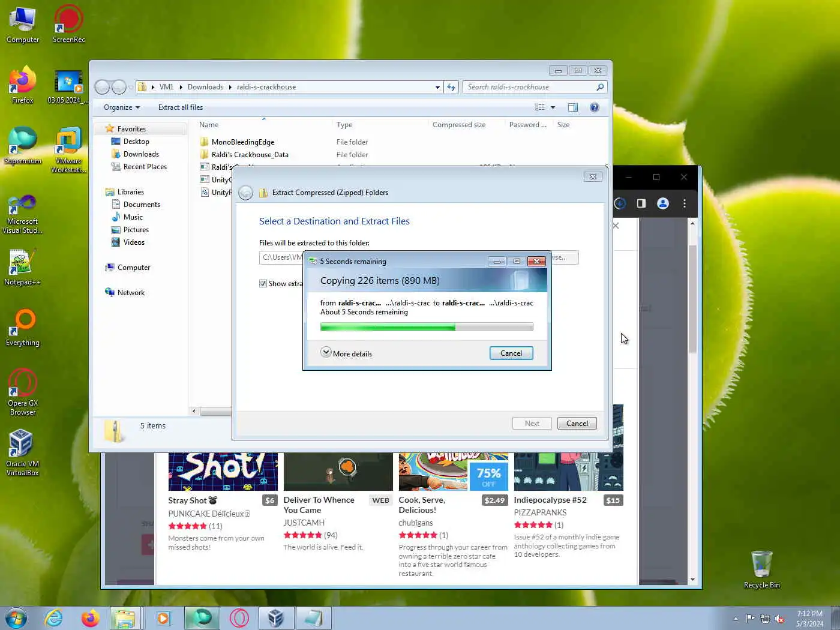Expand More details in copy dialog
Screen dimensions: 840x630
coord(346,353)
